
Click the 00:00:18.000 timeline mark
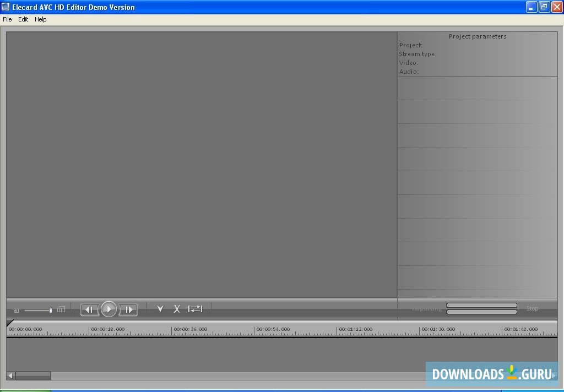click(x=108, y=329)
